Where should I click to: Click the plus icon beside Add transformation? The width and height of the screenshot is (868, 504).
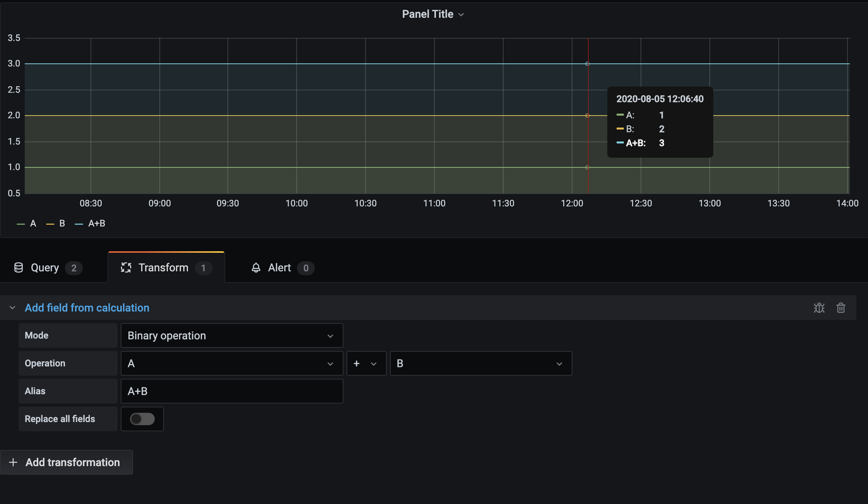tap(13, 462)
